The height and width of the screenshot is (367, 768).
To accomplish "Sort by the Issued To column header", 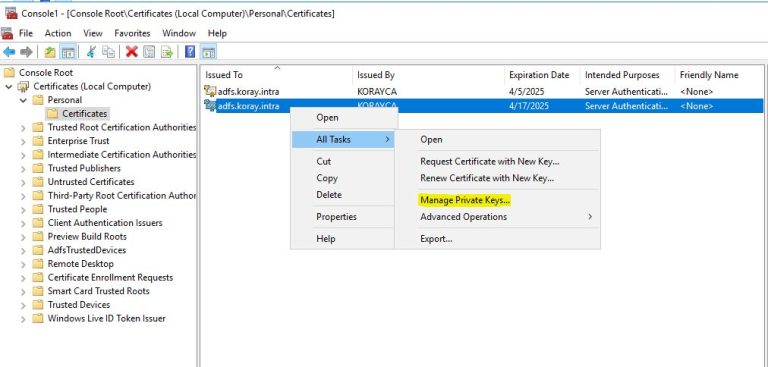I will [277, 75].
